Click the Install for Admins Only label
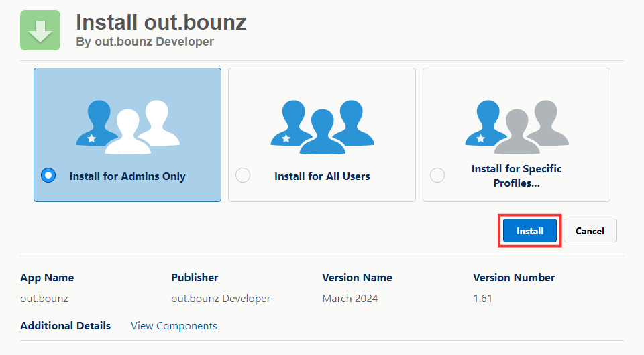The image size is (644, 355). pos(127,176)
